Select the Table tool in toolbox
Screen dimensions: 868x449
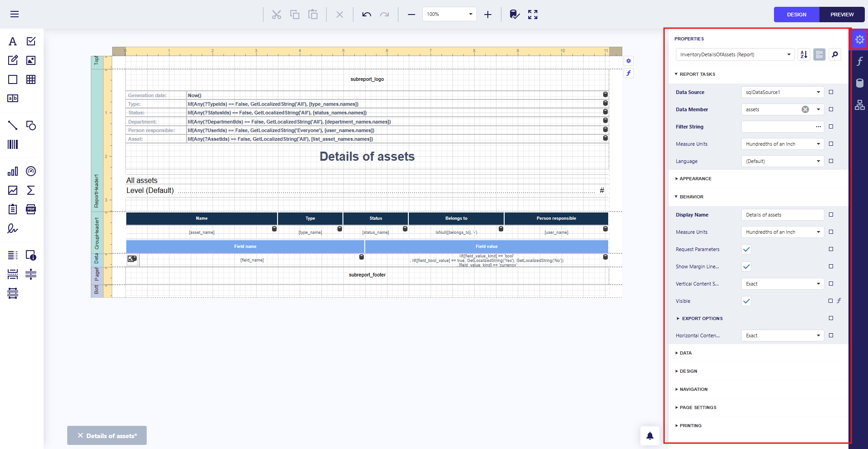pyautogui.click(x=31, y=79)
